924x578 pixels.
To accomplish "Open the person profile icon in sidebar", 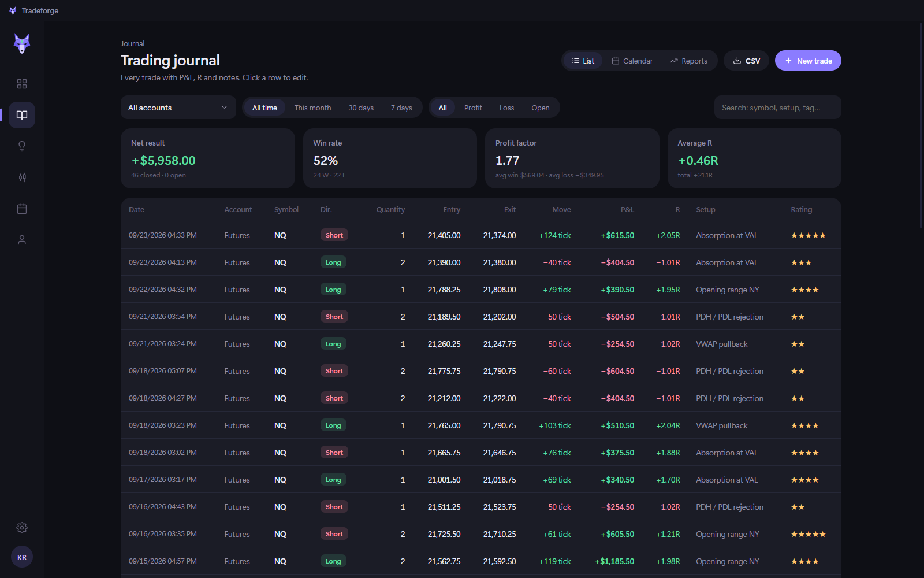I will click(22, 240).
